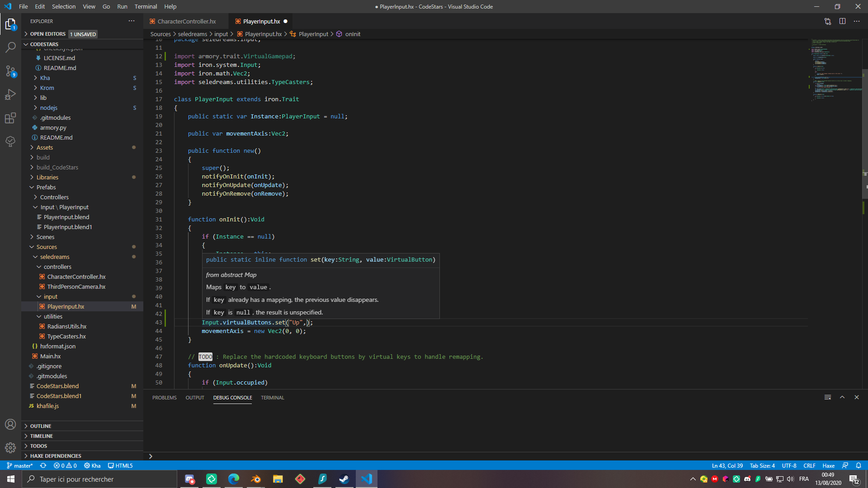Open the Source Control view
The image size is (868, 488).
10,71
